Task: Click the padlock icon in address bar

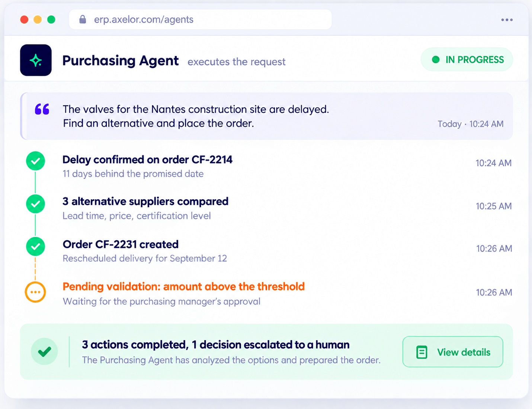Action: [x=83, y=19]
